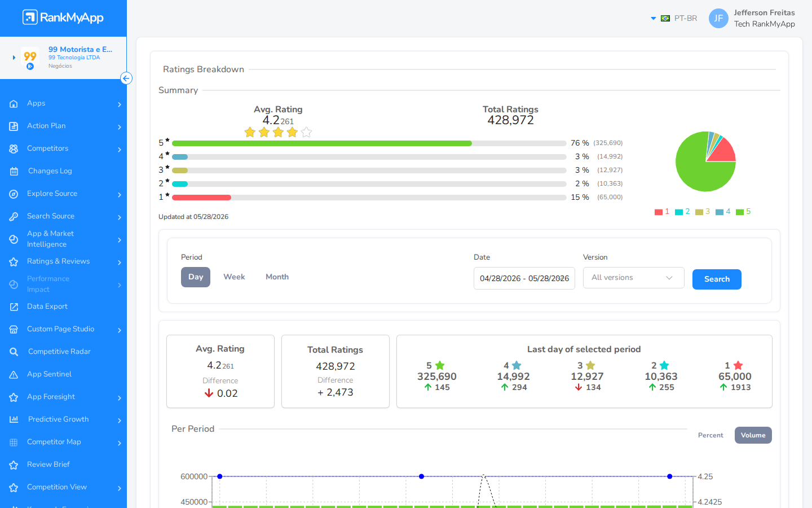Toggle series 2 in the pie legend
Viewport: 812px width, 508px height.
[682, 212]
